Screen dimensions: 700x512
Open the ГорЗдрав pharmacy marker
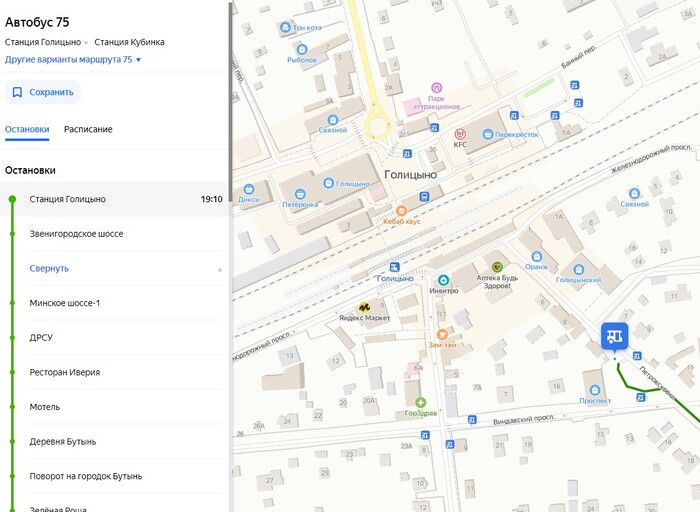420,402
